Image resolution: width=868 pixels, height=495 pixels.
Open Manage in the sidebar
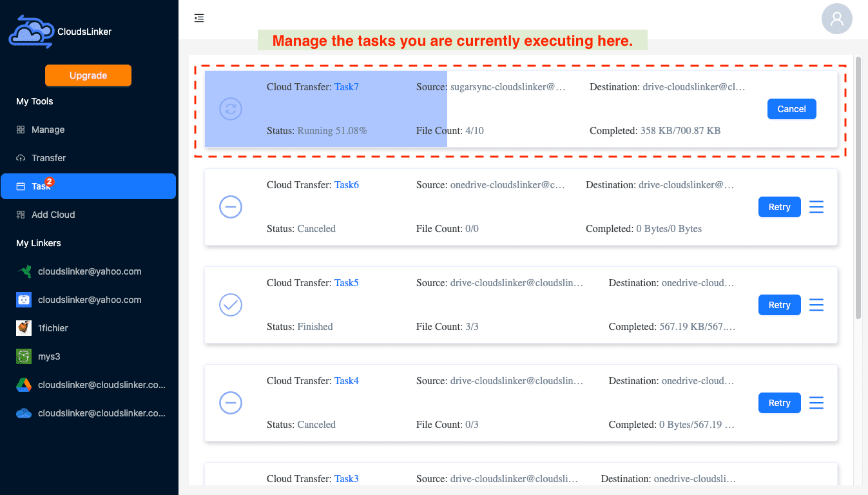88,130
